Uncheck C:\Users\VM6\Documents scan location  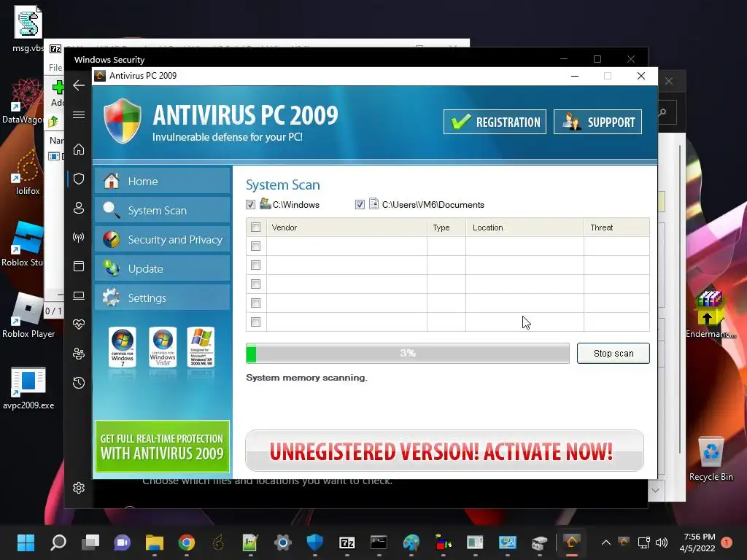[x=360, y=205]
